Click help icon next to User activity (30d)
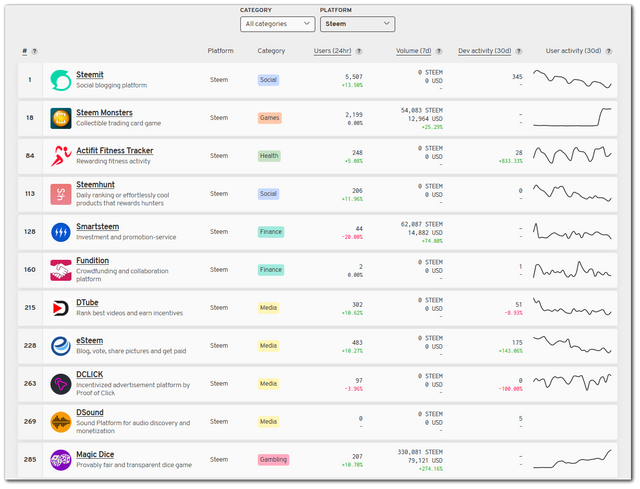The height and width of the screenshot is (489, 640). (609, 51)
